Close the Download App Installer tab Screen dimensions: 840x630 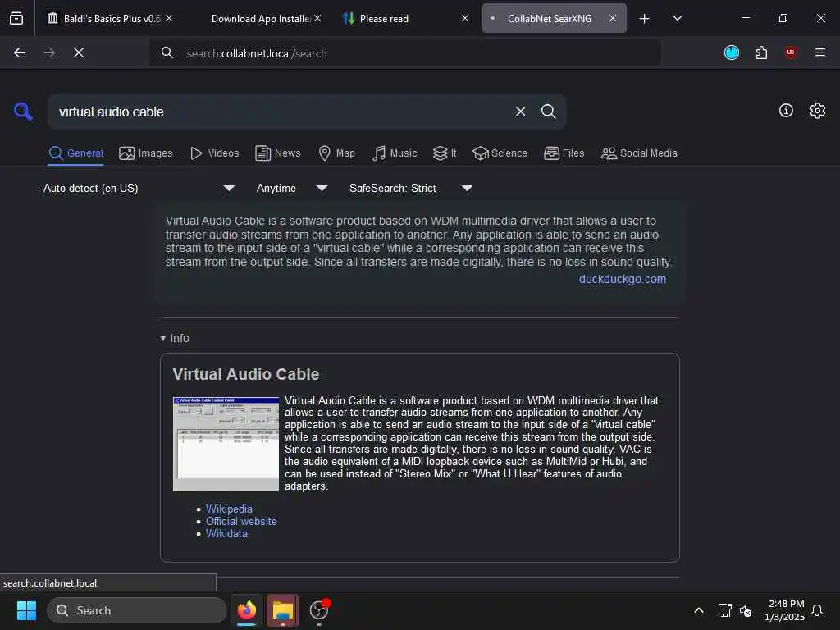[x=317, y=18]
